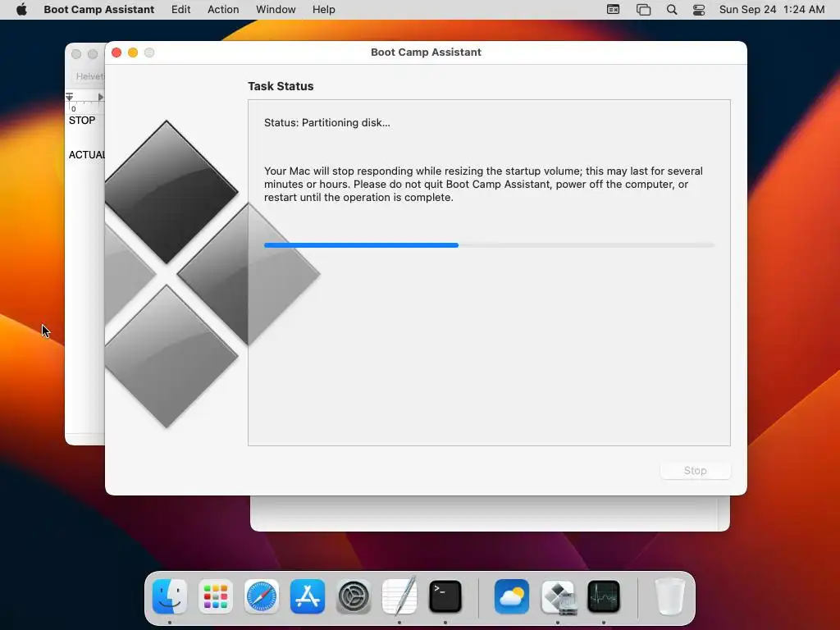
Task: Open Safari from the Dock
Action: [262, 597]
